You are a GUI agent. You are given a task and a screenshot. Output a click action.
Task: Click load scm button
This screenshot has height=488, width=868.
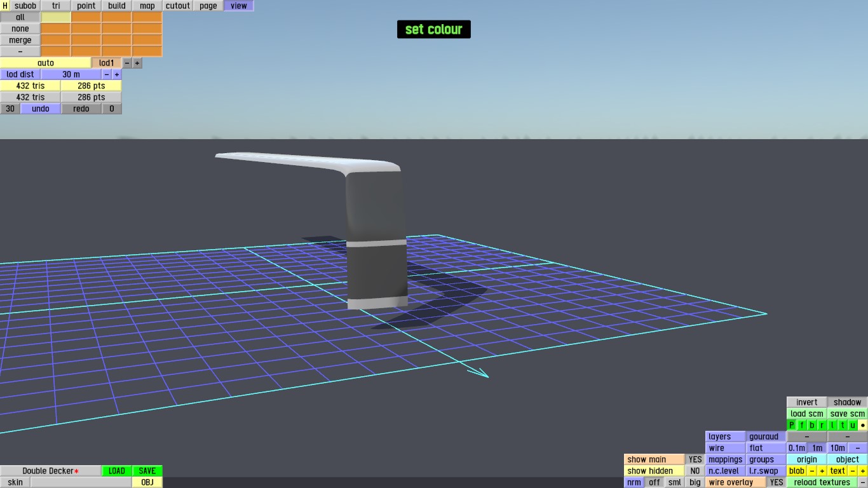(x=807, y=414)
